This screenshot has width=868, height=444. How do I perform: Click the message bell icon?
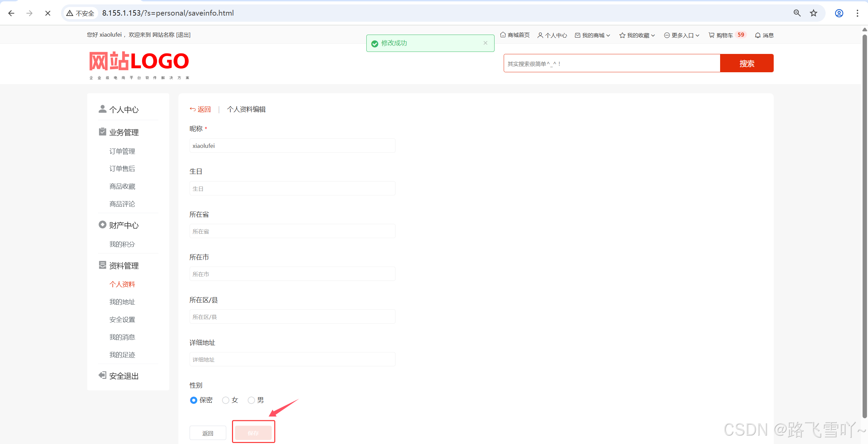(757, 35)
